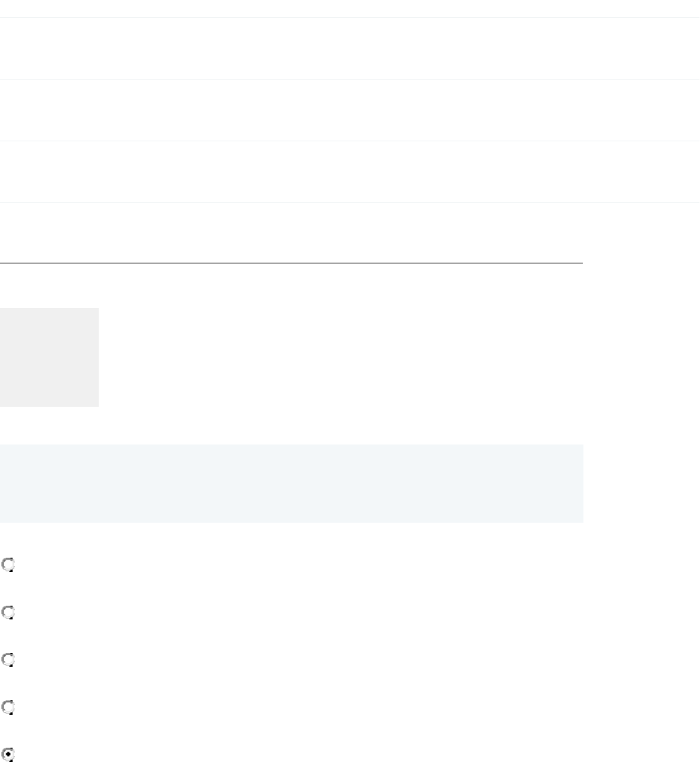Click the blank row above the black divider
Viewport: 700px width, 771px height.
click(291, 233)
